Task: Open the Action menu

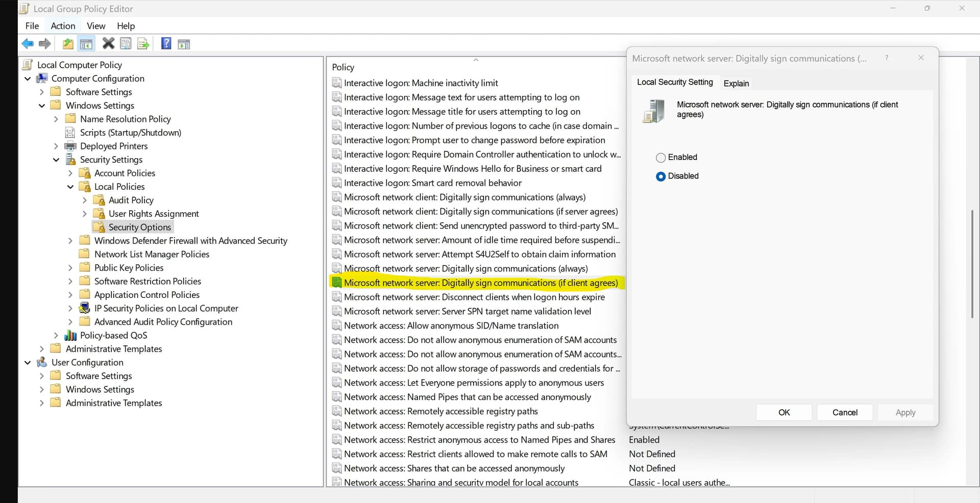Action: [x=63, y=26]
